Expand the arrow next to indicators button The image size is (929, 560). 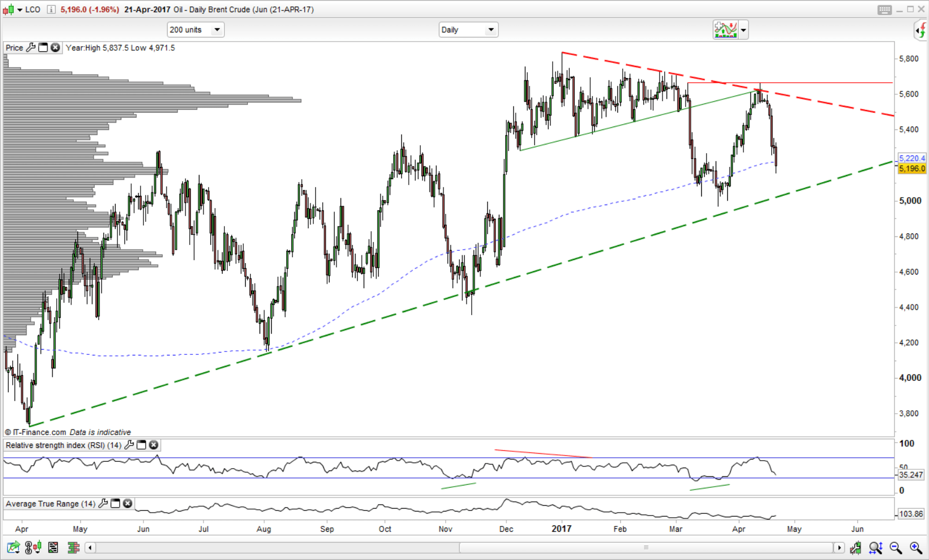point(743,29)
